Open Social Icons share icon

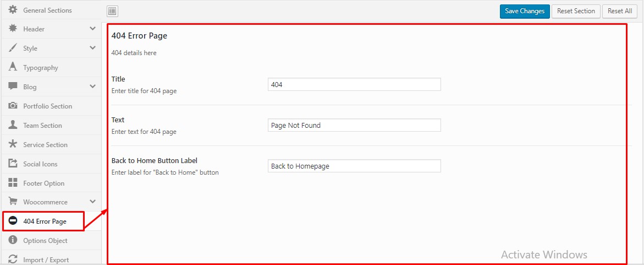point(13,164)
